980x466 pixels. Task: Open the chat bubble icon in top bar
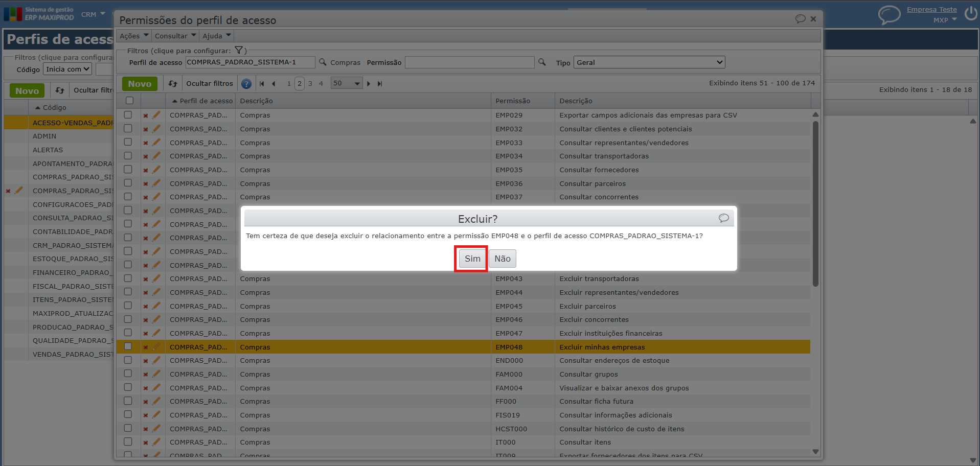889,14
